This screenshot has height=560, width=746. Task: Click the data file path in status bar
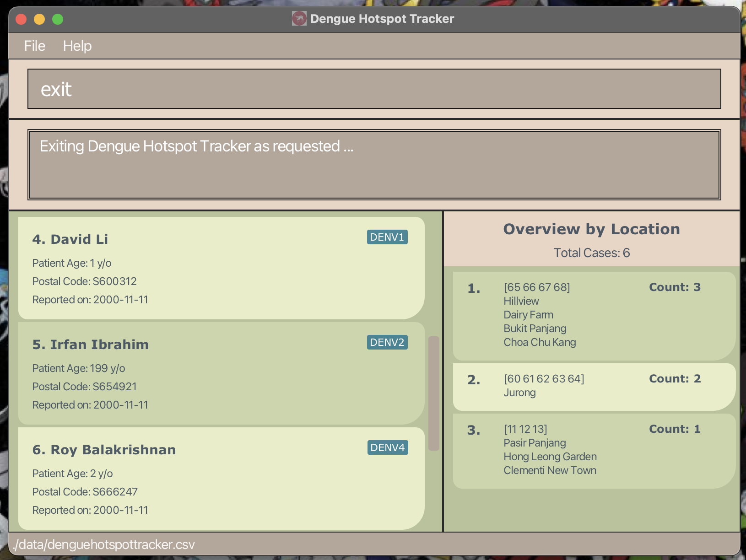104,544
